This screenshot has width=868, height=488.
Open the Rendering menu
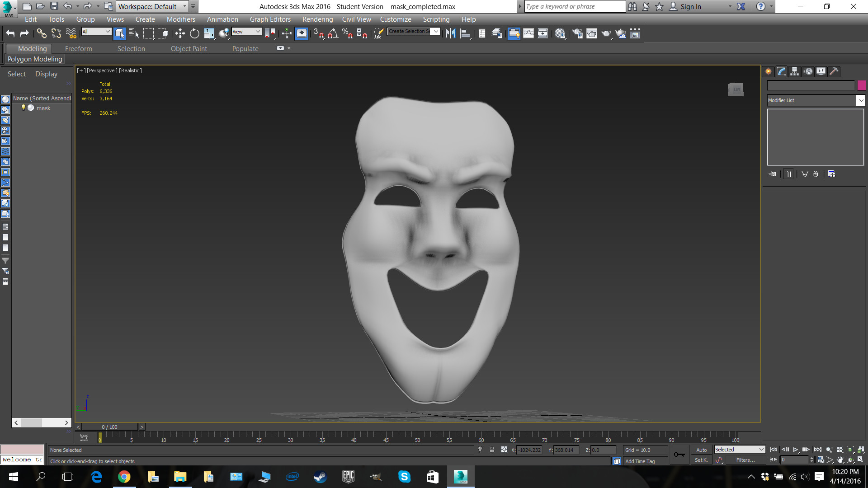point(317,19)
